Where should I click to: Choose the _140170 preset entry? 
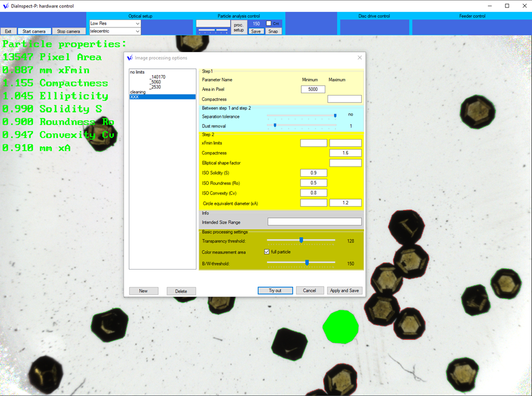click(157, 77)
